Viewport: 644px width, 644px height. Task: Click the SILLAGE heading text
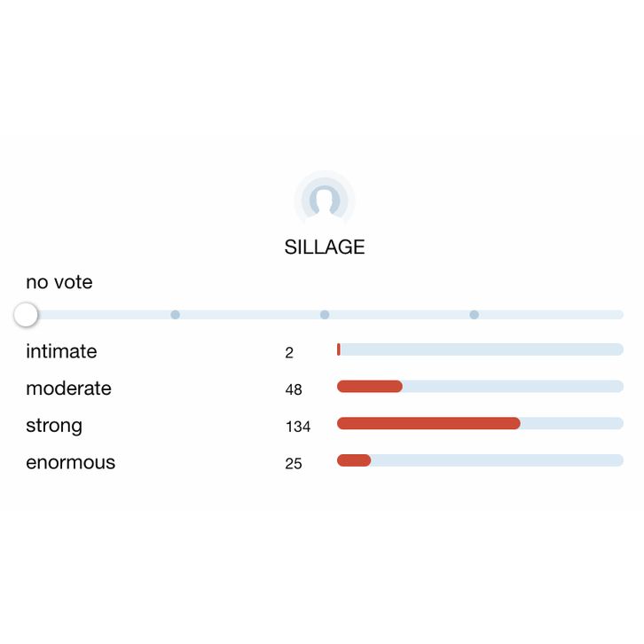pos(325,247)
